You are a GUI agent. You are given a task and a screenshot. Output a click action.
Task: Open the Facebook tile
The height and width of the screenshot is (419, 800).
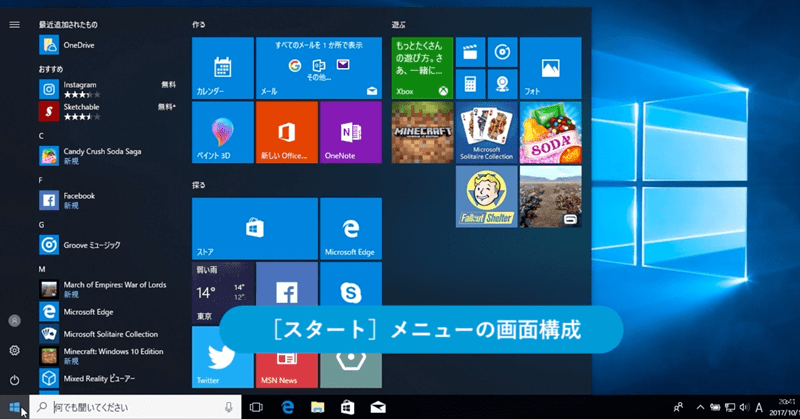[x=287, y=286]
